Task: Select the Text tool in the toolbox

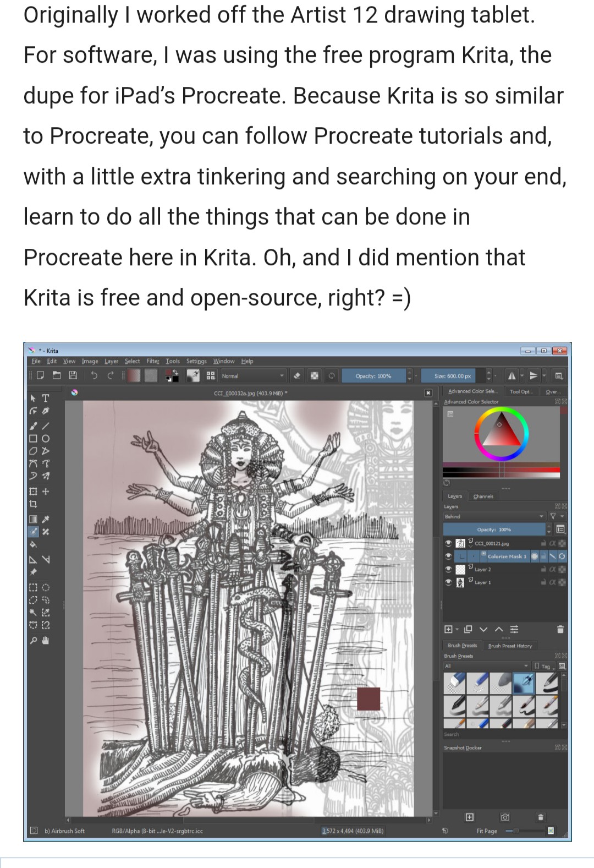Action: pos(46,398)
